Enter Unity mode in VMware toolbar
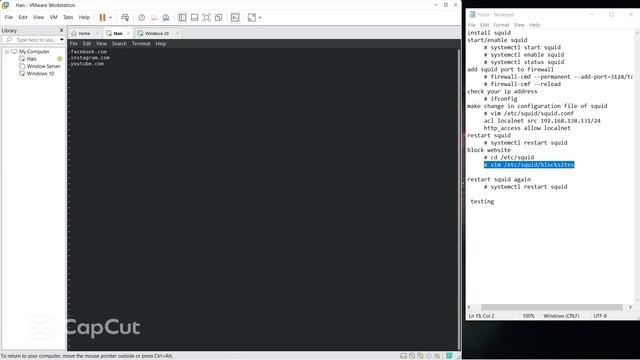This screenshot has height=360, width=640. click(219, 18)
